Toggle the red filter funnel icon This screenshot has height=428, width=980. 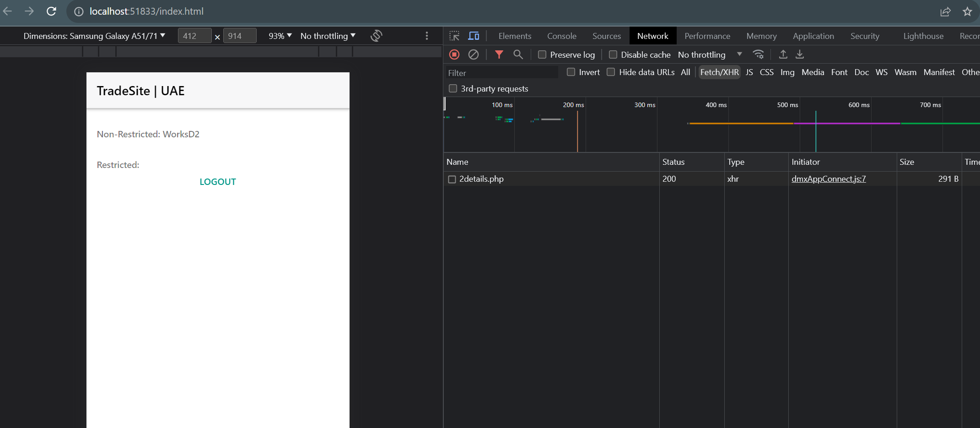pyautogui.click(x=499, y=54)
